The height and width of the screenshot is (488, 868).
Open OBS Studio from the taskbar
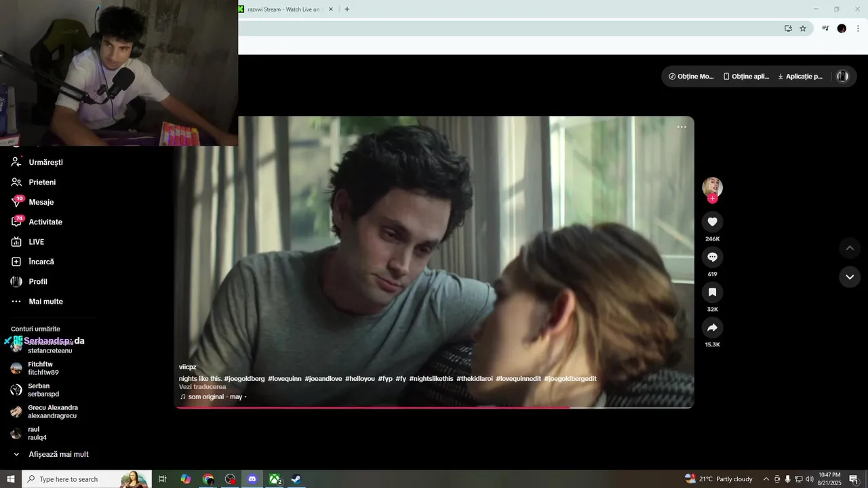click(x=231, y=479)
